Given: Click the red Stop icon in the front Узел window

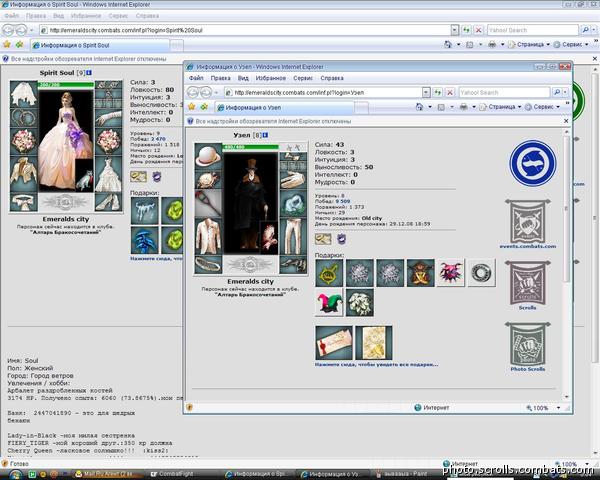Looking at the screenshot, I should point(450,92).
